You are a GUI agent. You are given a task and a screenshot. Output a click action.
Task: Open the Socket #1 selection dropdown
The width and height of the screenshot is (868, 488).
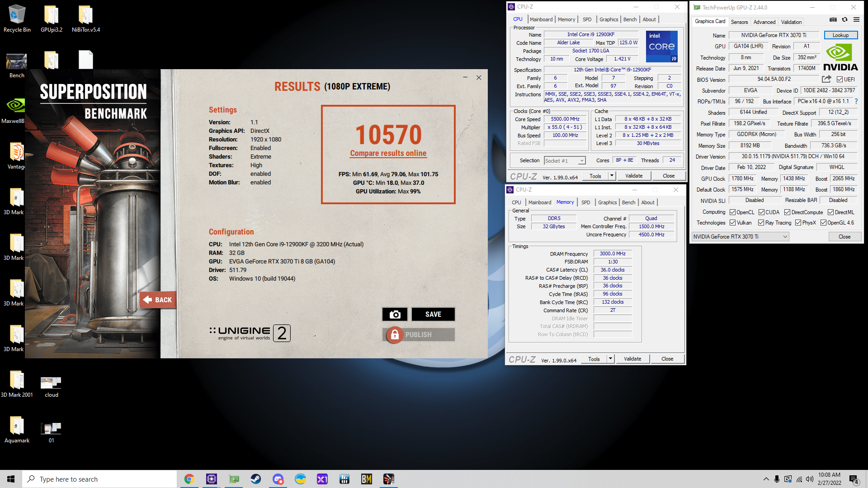pos(565,161)
